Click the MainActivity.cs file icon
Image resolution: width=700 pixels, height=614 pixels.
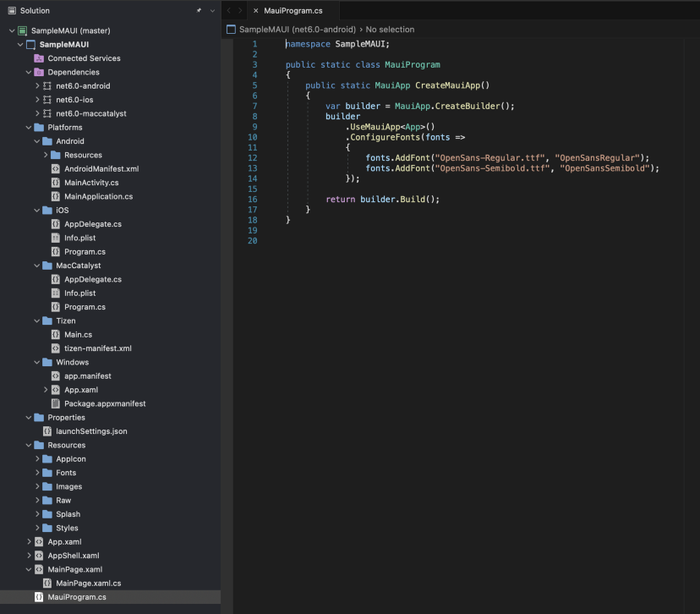[x=55, y=183]
